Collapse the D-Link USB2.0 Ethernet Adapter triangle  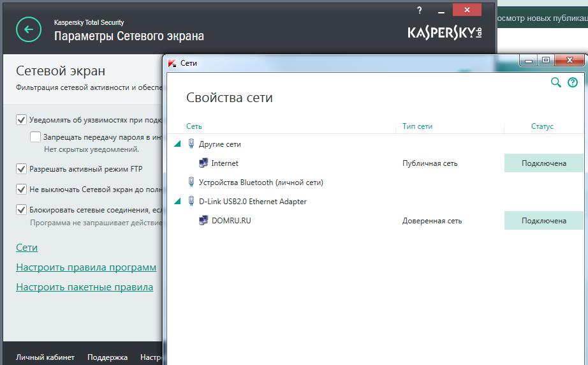[x=178, y=202]
